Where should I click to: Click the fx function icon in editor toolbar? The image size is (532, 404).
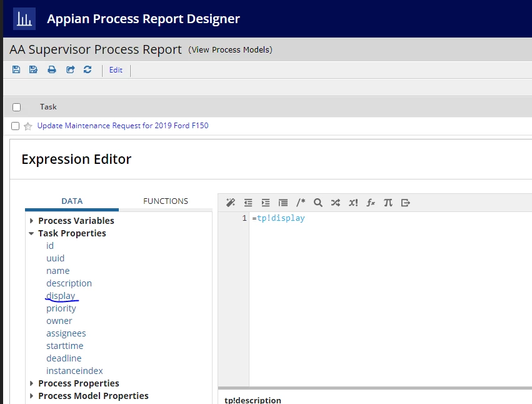[371, 203]
